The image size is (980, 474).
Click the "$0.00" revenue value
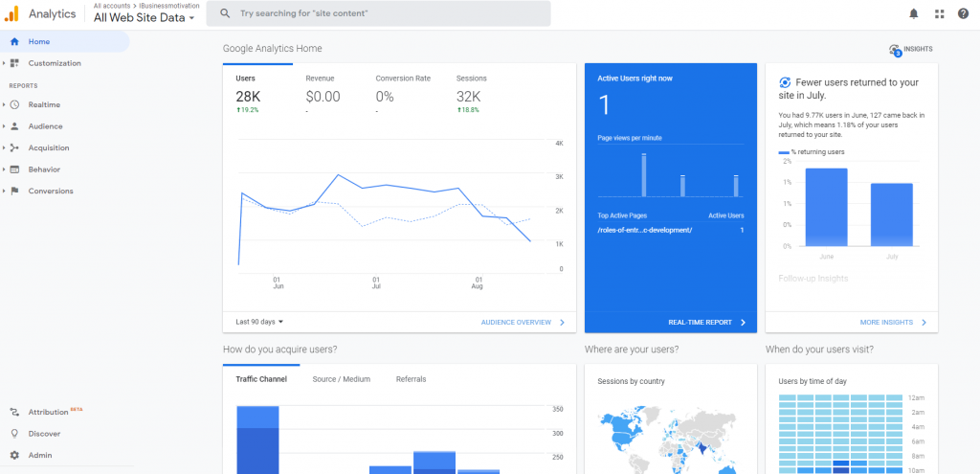pyautogui.click(x=323, y=97)
